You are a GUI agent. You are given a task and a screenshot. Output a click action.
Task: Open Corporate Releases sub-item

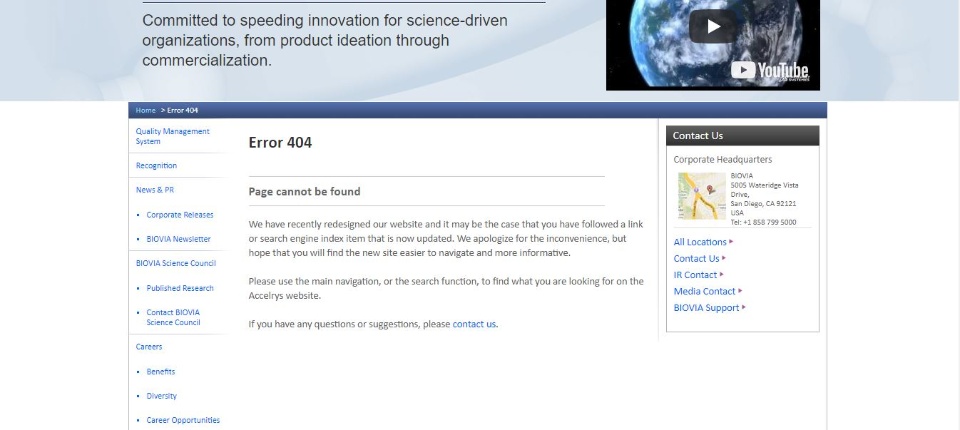180,215
